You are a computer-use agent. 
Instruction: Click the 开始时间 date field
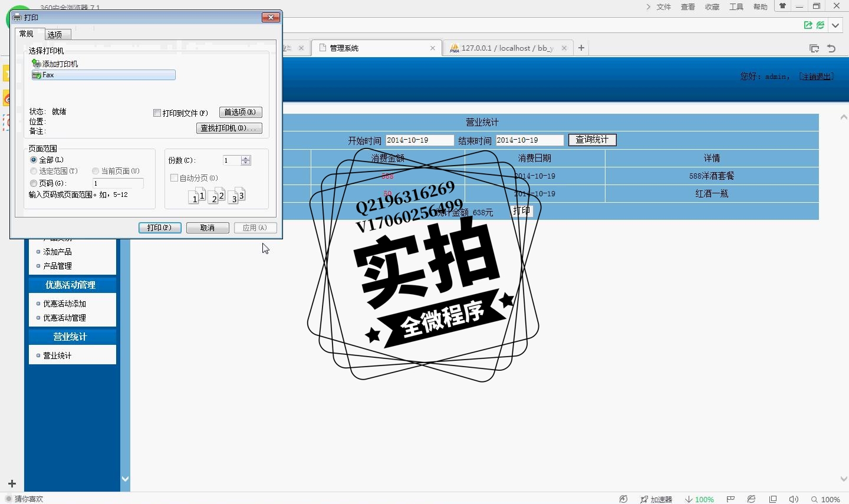(x=420, y=140)
